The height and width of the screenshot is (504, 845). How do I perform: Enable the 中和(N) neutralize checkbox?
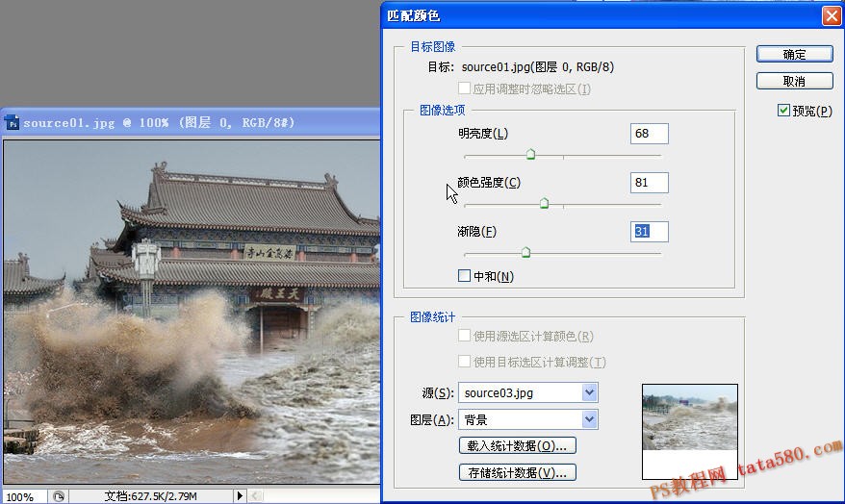464,276
